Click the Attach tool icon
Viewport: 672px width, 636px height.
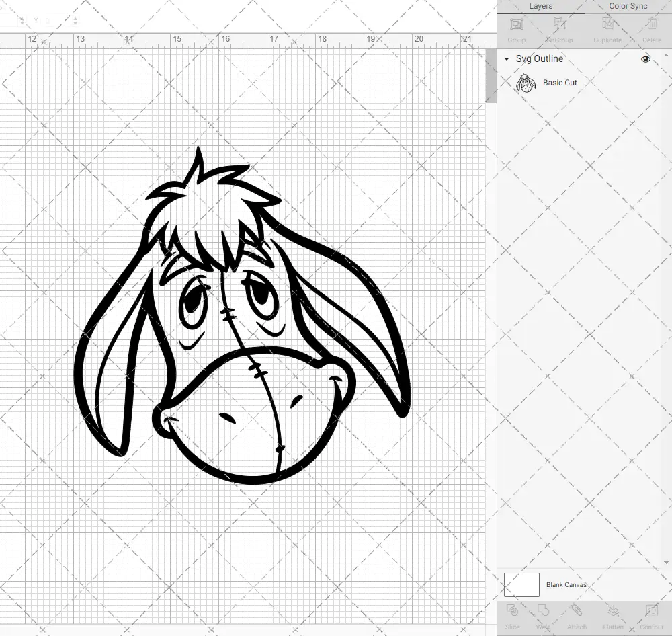[577, 610]
